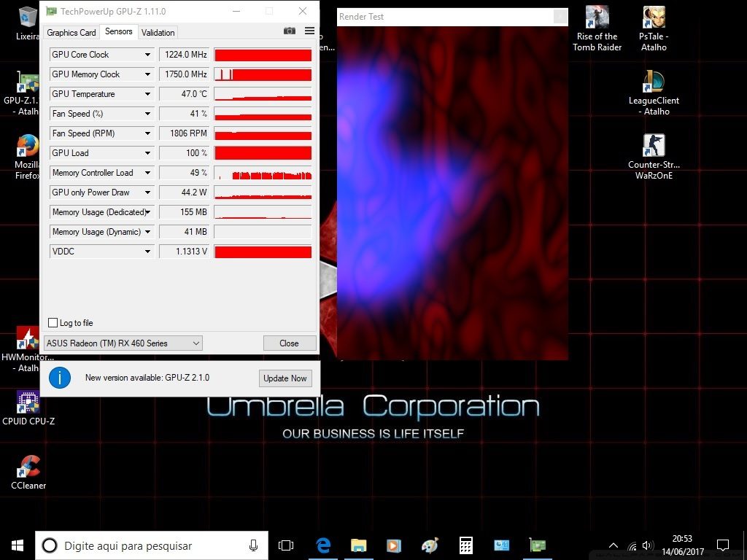Screen dimensions: 747x560
Task: Launch Microsoft Edge from the taskbar
Action: [323, 545]
